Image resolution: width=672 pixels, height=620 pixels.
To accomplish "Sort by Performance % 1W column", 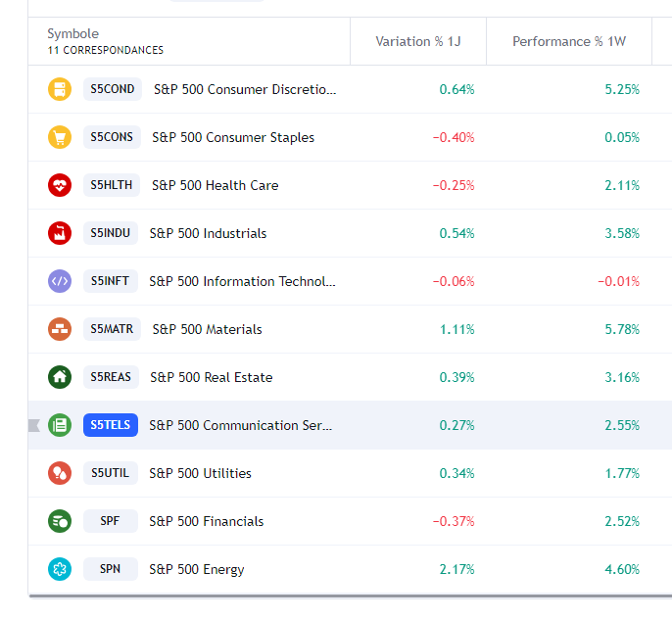I will (568, 42).
